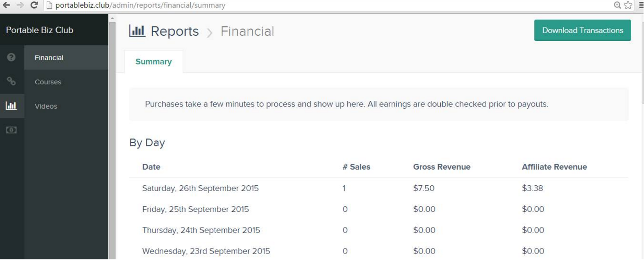Click the sidebar vertical scrollbar
The image size is (644, 260).
point(112,138)
